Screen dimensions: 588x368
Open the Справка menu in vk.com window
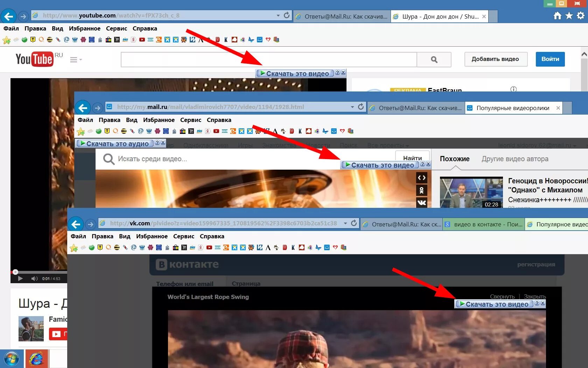[212, 236]
